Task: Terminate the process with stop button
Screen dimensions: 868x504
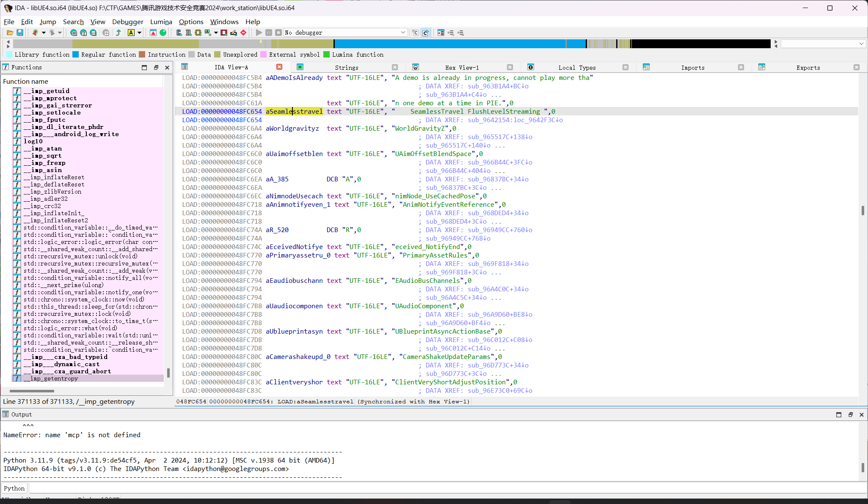Action: [278, 33]
